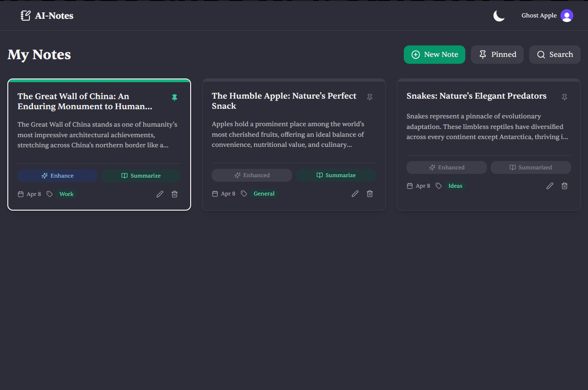Open Search for notes
Screen dimensions: 588x390
(555, 55)
